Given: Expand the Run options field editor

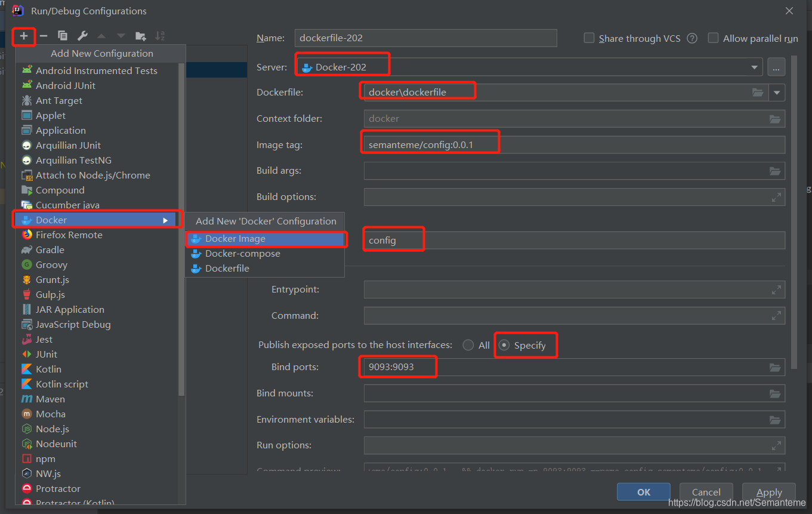Looking at the screenshot, I should (776, 445).
